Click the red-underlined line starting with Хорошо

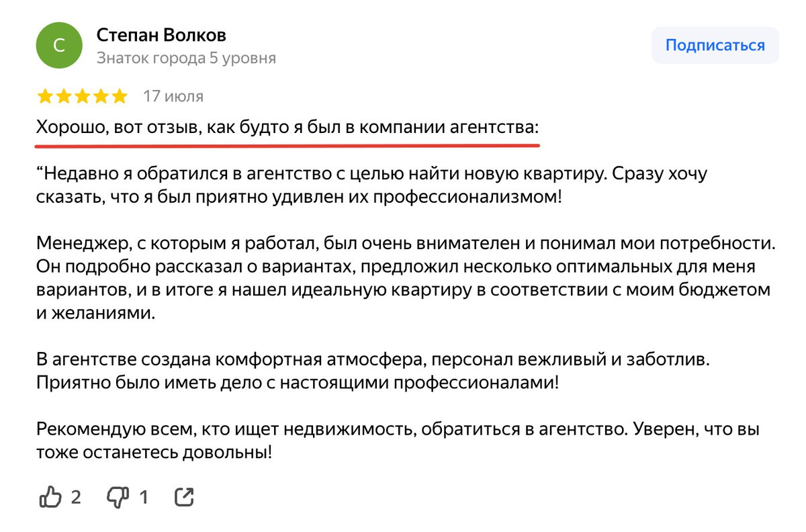[x=287, y=127]
